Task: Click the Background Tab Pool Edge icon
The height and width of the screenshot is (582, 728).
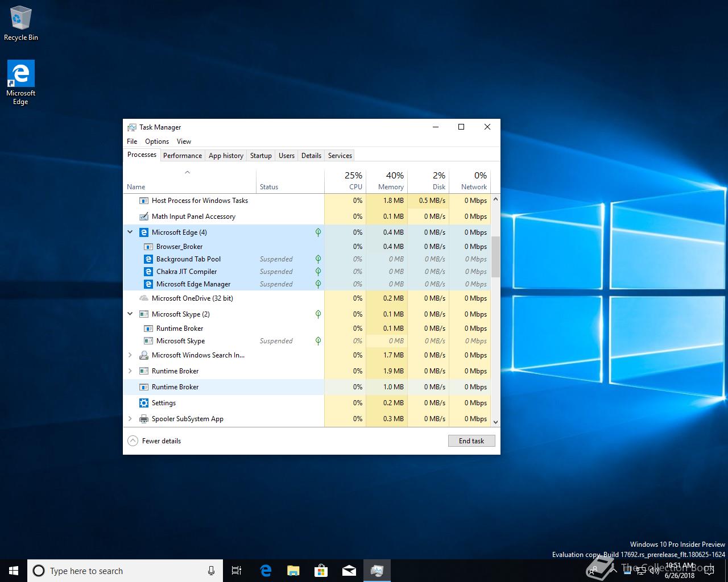Action: (148, 259)
